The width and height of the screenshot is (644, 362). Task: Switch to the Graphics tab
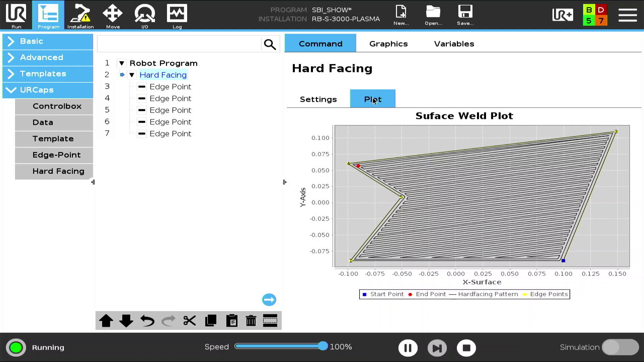coord(388,44)
